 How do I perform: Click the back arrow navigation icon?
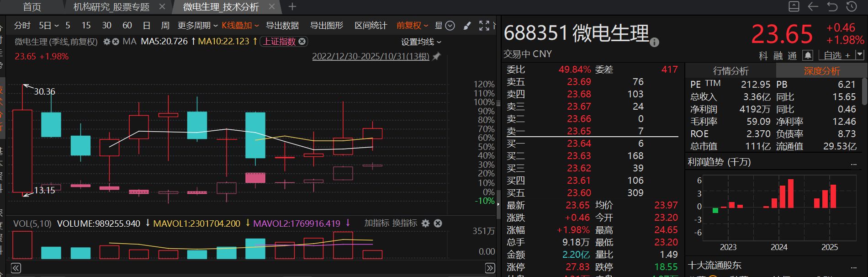813,6
